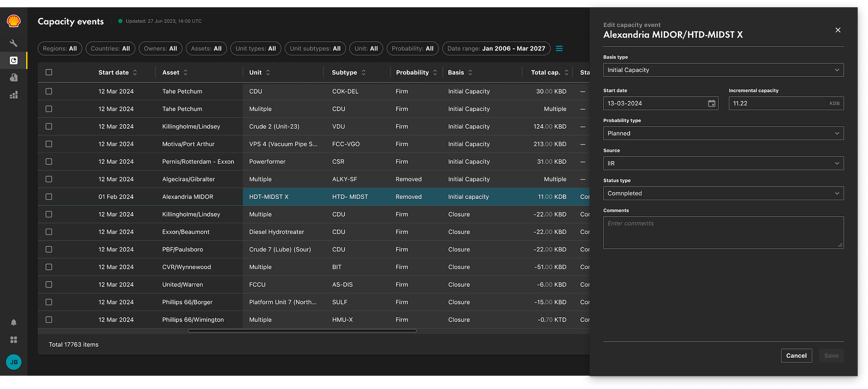Open the Date range filter pill
Viewport: 868px width, 389px height.
[496, 48]
